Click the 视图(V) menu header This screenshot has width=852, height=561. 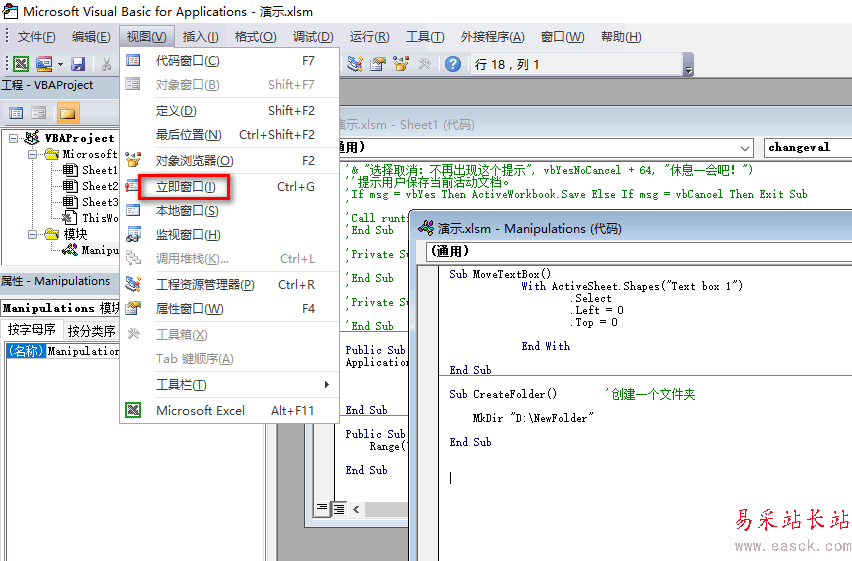147,36
